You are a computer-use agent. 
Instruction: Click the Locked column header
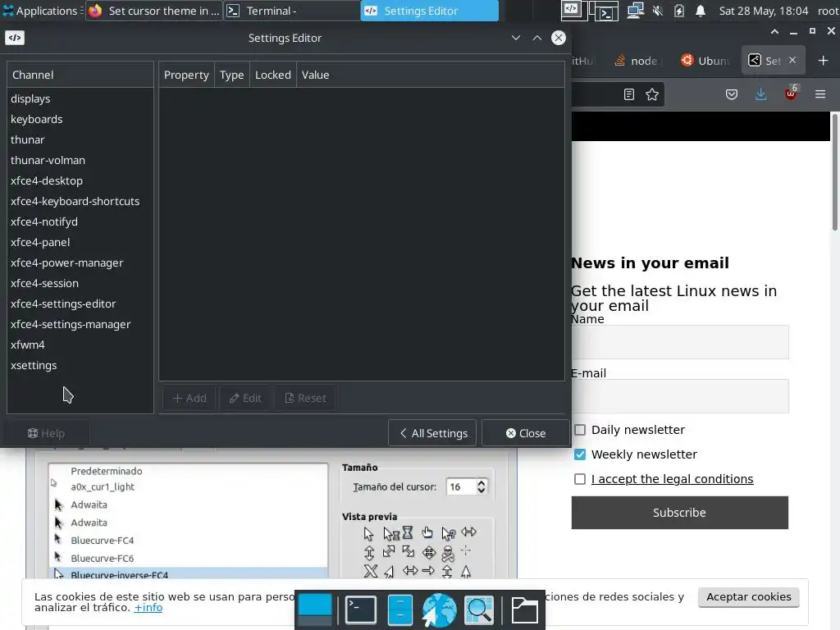272,75
